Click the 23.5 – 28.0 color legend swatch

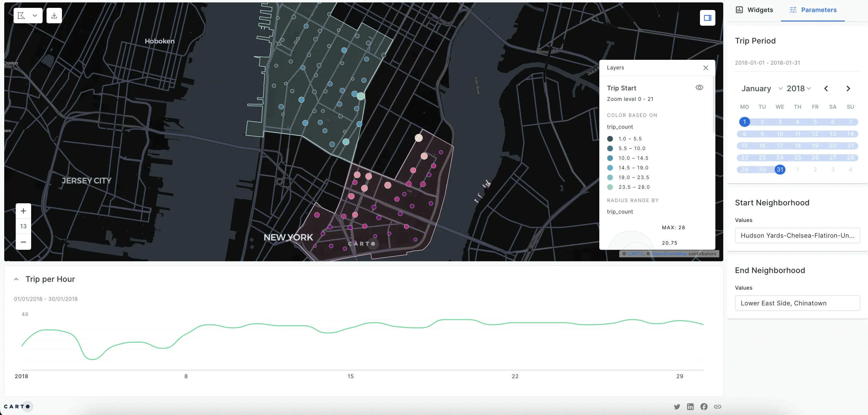pos(611,187)
